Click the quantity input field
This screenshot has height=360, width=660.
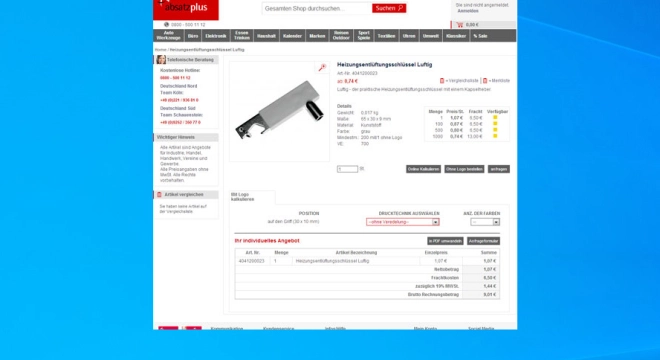pyautogui.click(x=347, y=169)
